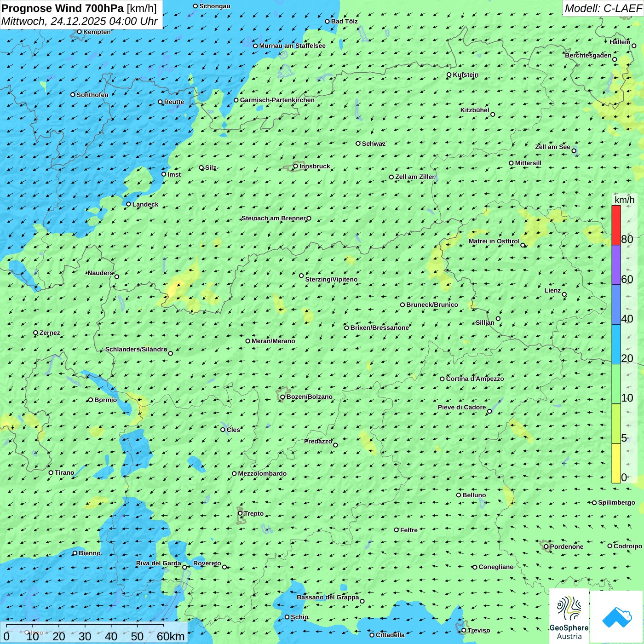Click the forecast date Mittwoch 24.12.2025
This screenshot has height=644, width=644.
79,21
